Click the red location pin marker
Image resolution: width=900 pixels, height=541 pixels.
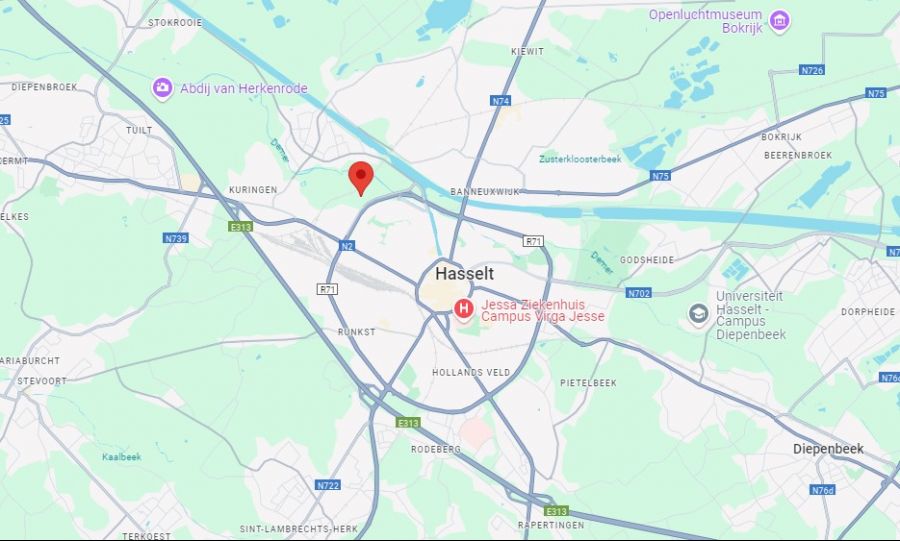coord(361,178)
